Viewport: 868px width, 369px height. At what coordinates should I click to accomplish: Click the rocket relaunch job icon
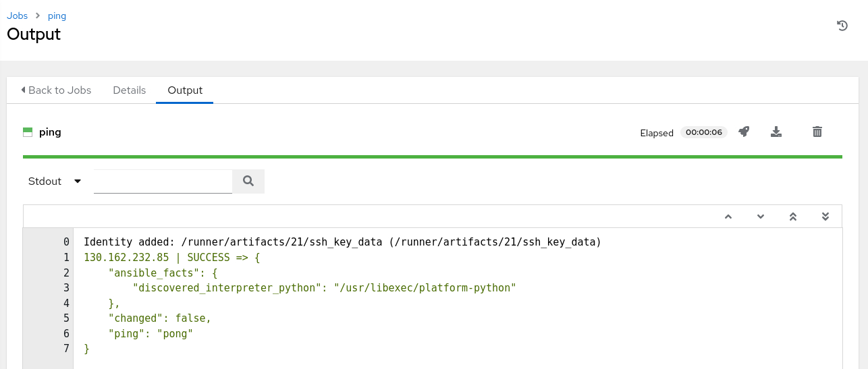pos(743,132)
